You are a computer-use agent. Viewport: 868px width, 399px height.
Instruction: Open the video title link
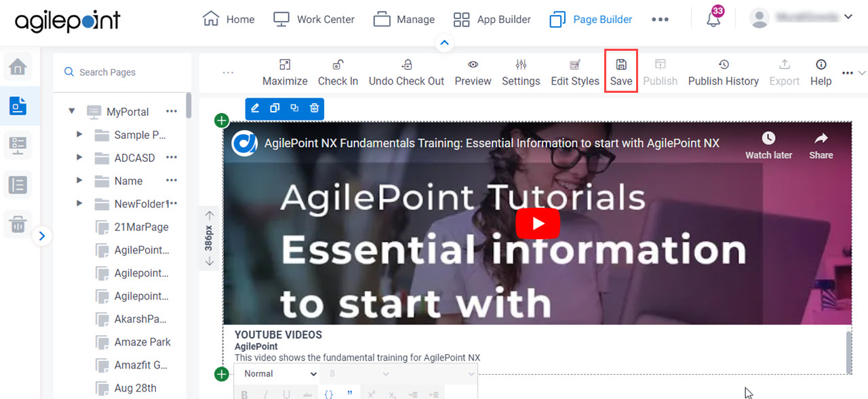492,143
